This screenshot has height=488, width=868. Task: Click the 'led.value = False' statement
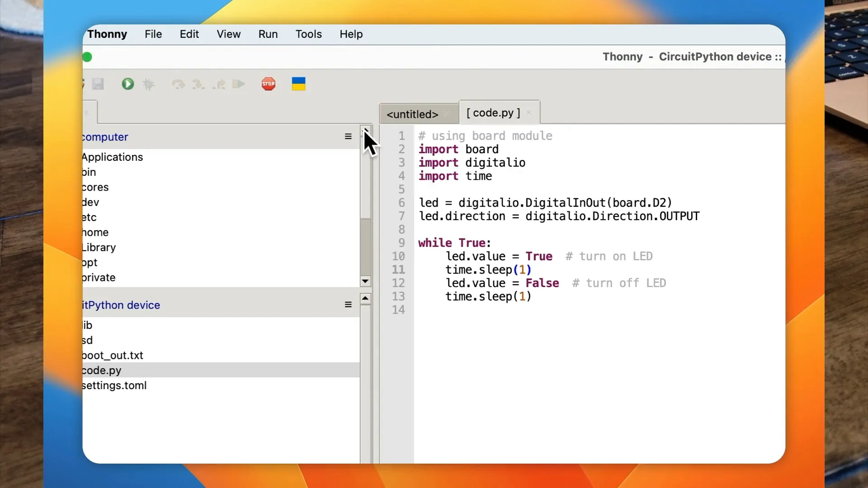click(x=502, y=283)
